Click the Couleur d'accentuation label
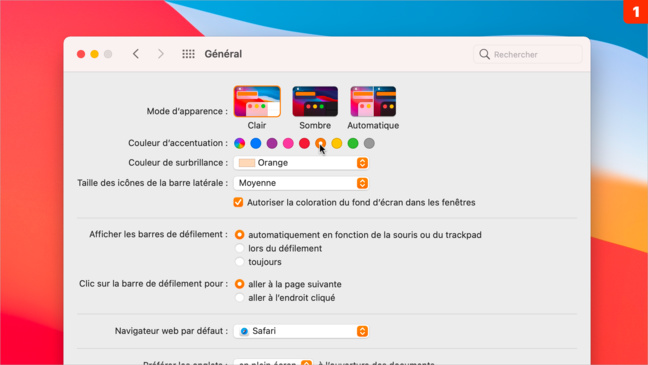 [178, 143]
